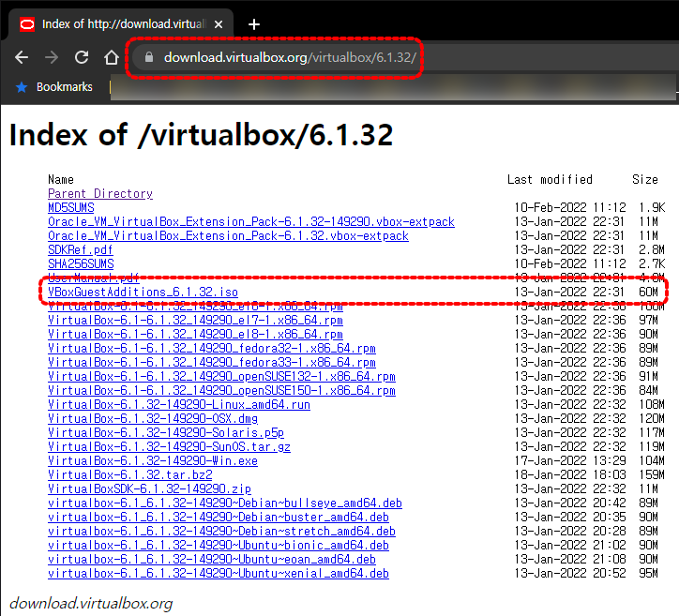The width and height of the screenshot is (679, 616).
Task: Select the Index of download.virtualbox tab
Action: (x=123, y=24)
